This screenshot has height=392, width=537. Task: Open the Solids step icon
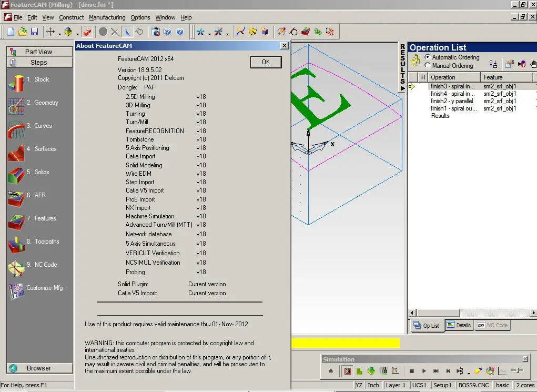pos(16,176)
